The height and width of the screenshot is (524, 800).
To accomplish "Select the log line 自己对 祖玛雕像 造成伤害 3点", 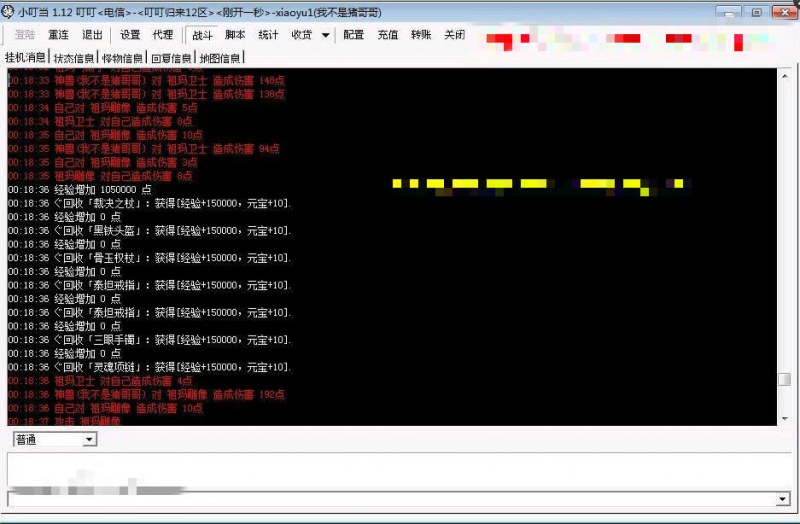I will pos(103,162).
